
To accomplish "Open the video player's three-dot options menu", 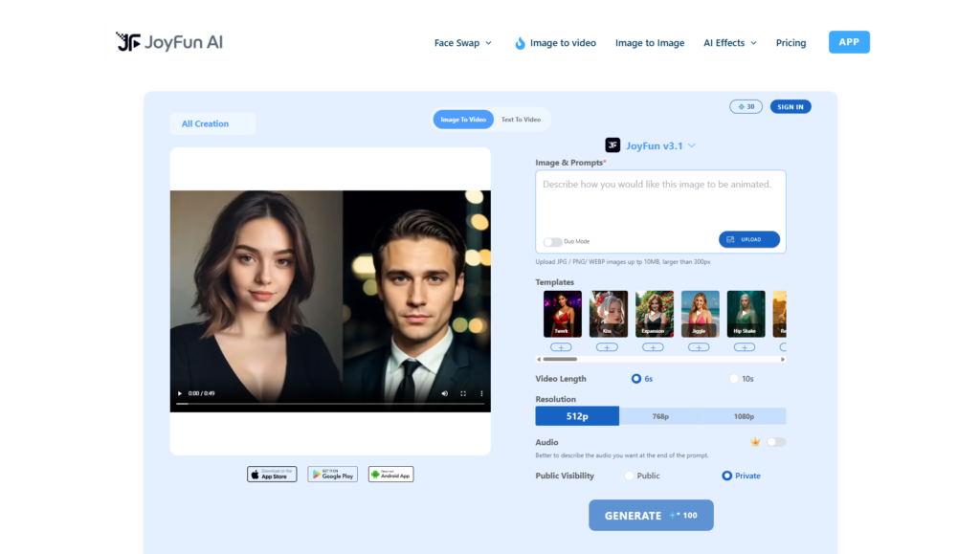I will [481, 393].
